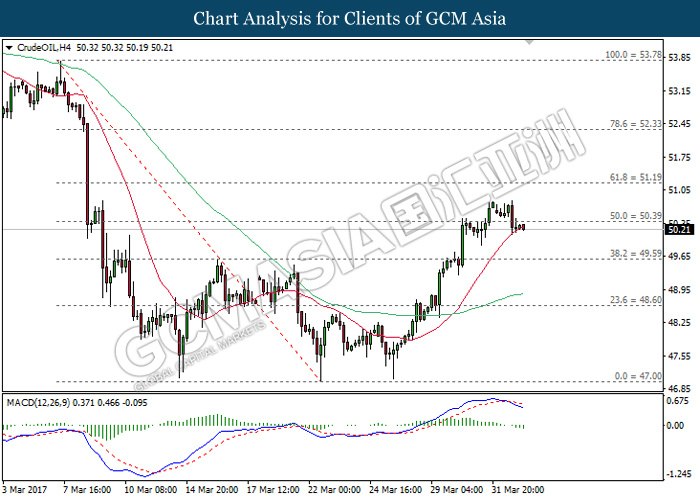Select the 23.6 = 48.60 Fibonacci label

pos(636,300)
